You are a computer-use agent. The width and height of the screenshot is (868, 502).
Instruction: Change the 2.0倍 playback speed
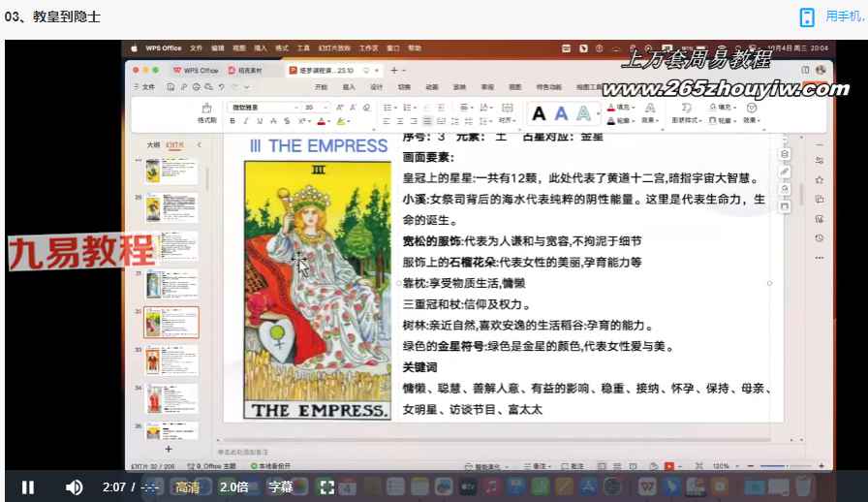point(233,487)
